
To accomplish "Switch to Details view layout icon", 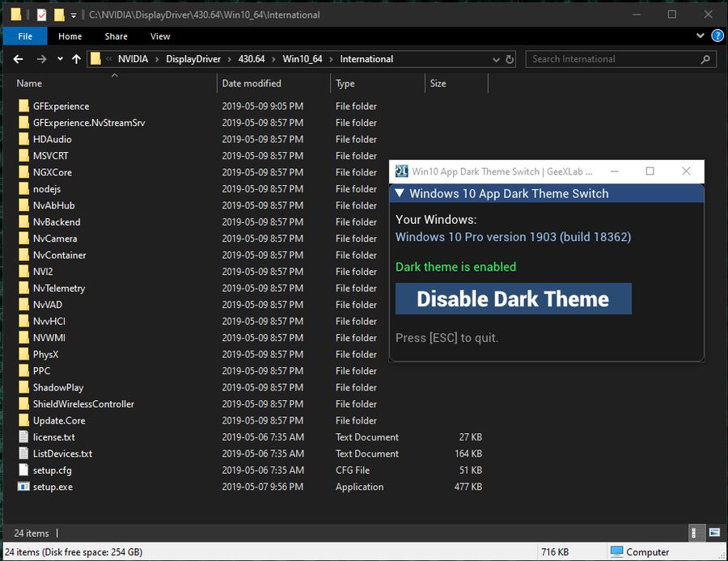I will pyautogui.click(x=696, y=533).
